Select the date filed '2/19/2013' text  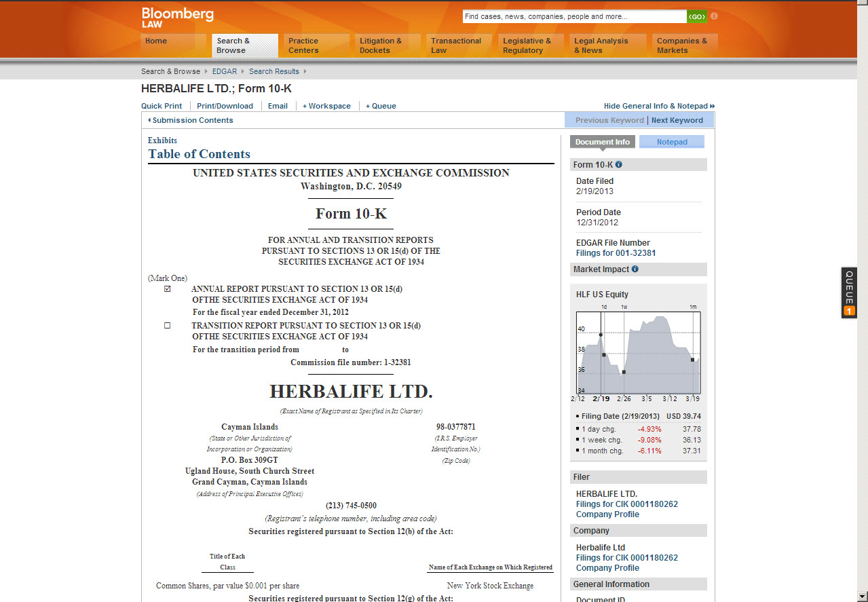(595, 191)
